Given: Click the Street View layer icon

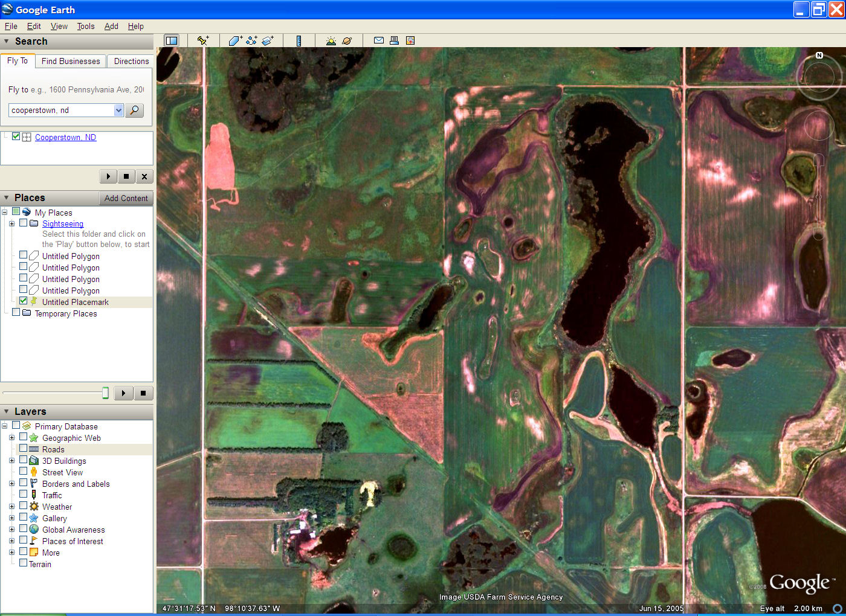Looking at the screenshot, I should [34, 472].
